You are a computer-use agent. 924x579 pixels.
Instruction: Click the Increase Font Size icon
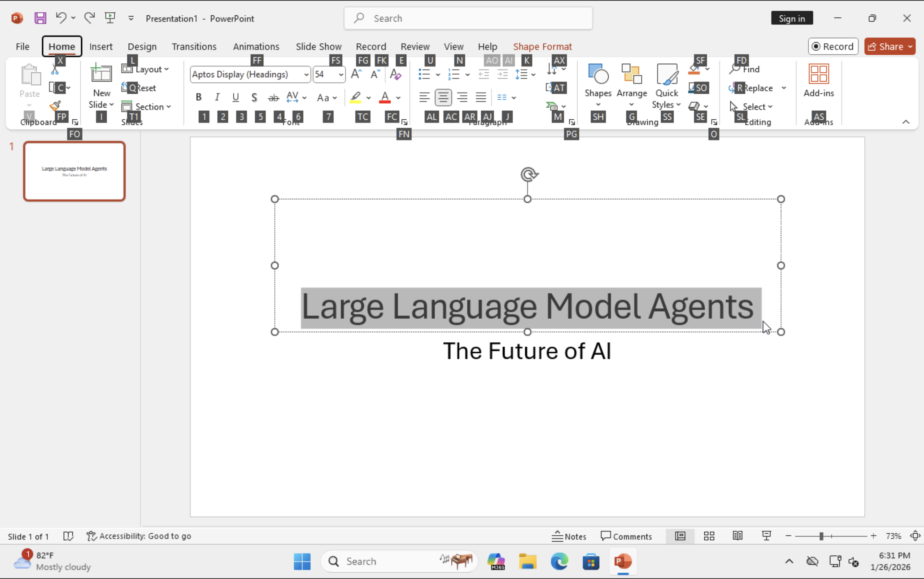click(x=356, y=74)
